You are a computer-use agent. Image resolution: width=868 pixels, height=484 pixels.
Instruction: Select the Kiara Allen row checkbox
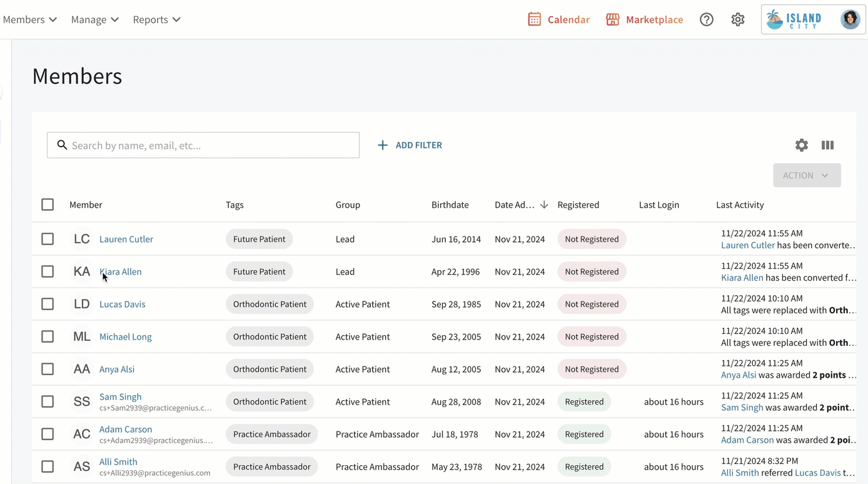coord(48,271)
